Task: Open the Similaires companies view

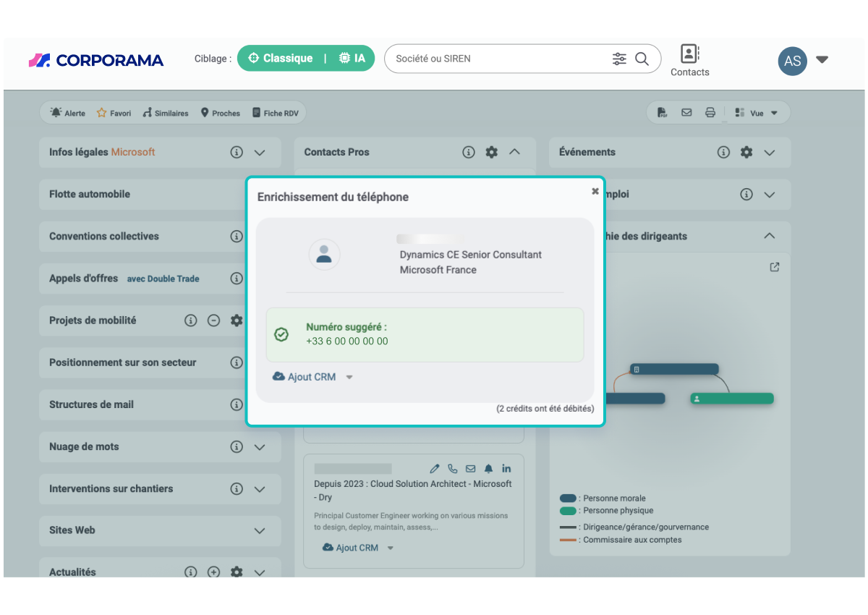Action: click(166, 113)
